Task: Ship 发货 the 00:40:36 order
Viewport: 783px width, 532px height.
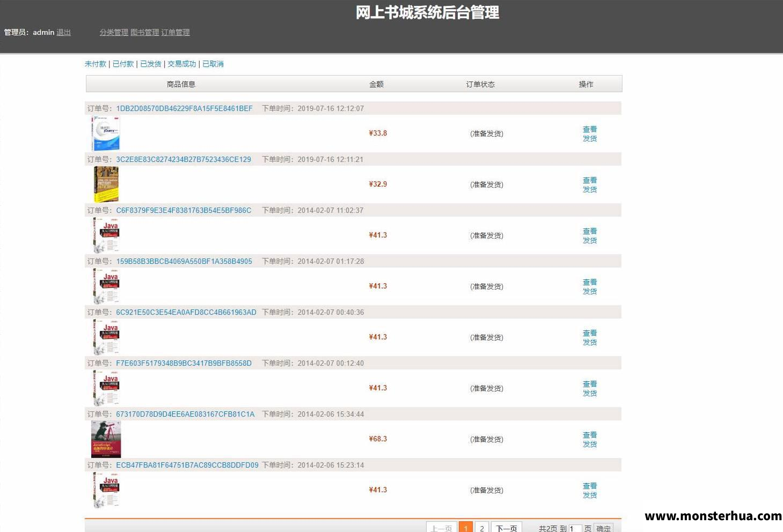Action: (x=590, y=342)
